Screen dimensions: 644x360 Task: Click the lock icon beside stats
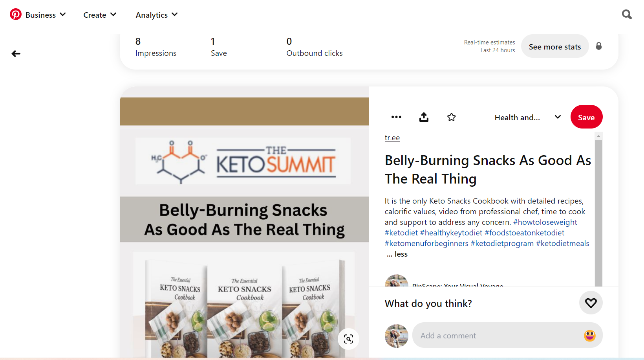click(598, 46)
